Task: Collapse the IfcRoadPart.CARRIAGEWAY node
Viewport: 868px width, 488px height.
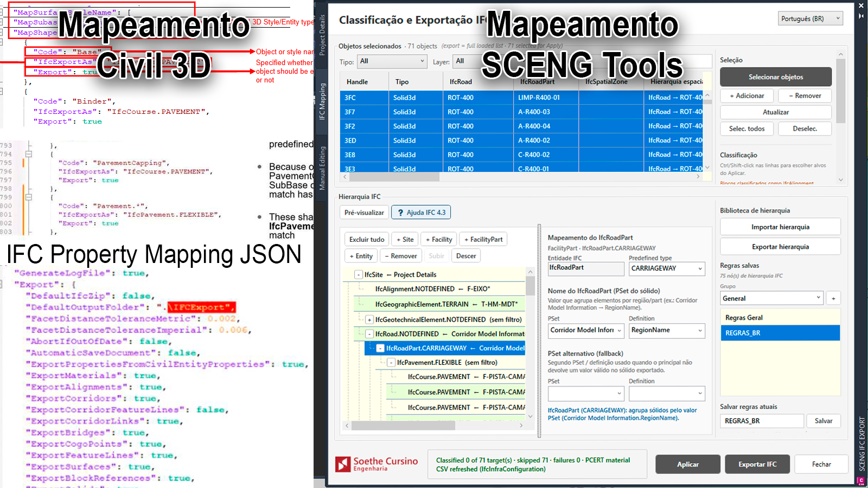Action: click(x=380, y=348)
